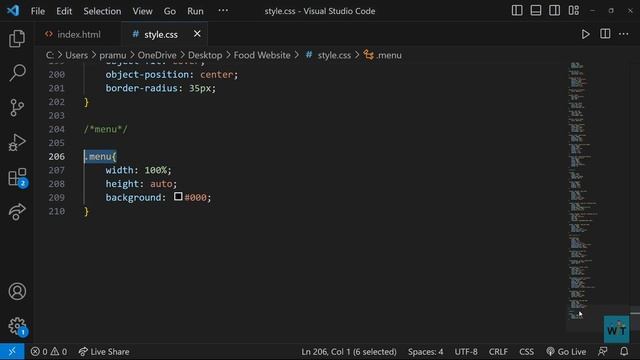Open the File menu
640x360 pixels.
coord(38,11)
